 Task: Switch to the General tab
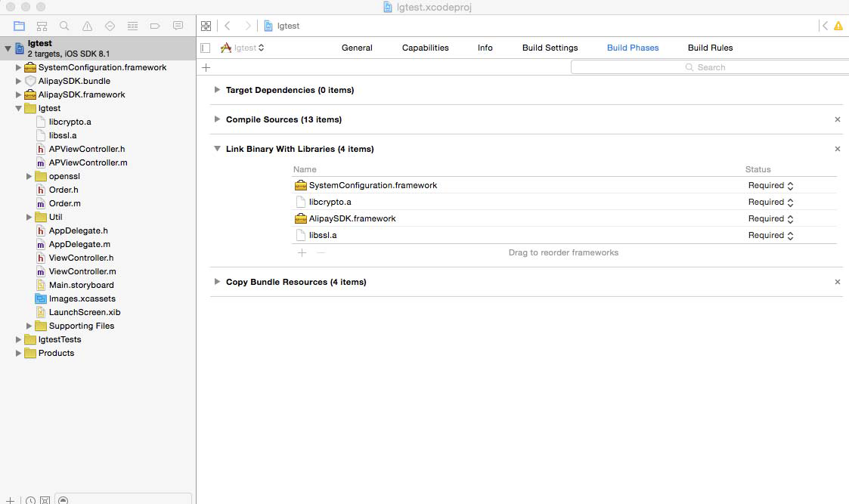pos(357,48)
